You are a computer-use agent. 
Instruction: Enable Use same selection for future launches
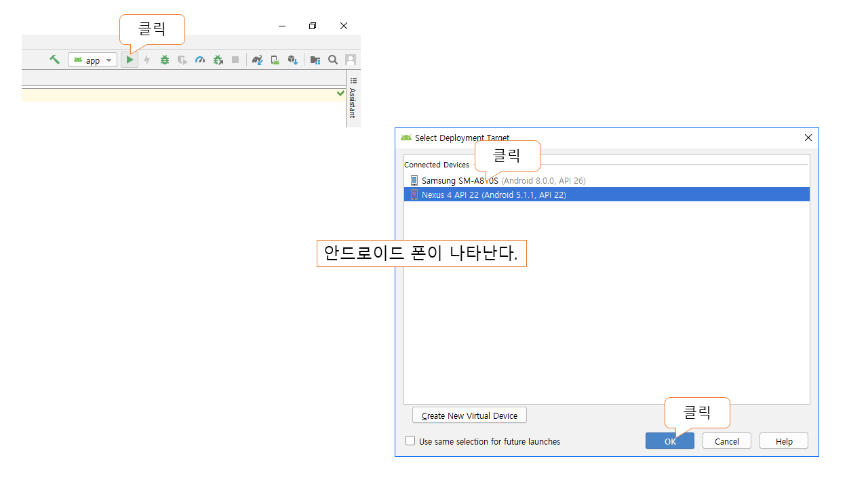point(410,441)
